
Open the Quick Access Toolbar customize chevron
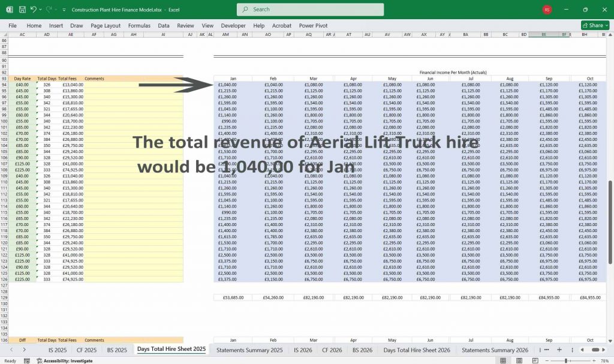point(64,10)
